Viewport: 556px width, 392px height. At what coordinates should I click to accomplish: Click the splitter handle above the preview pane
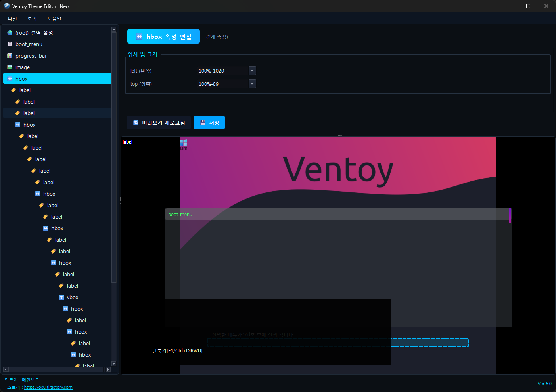pyautogui.click(x=339, y=136)
